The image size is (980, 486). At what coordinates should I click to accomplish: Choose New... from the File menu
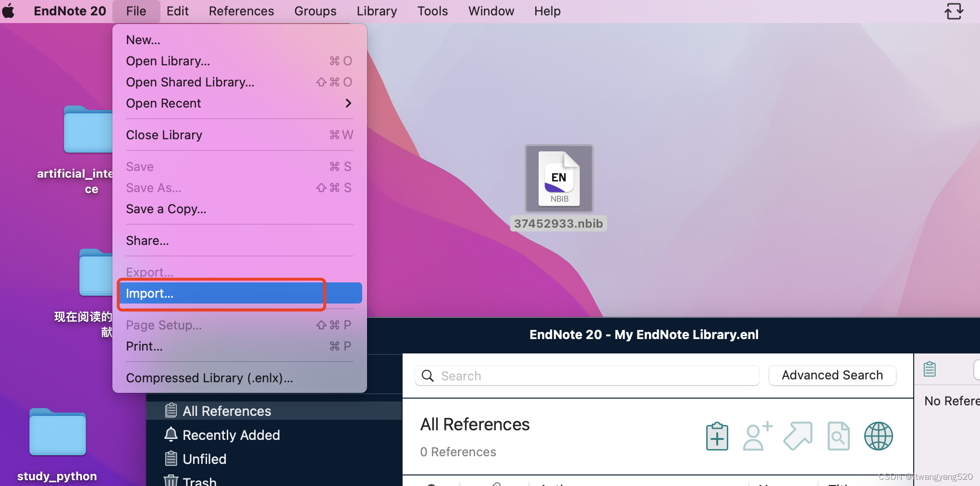(x=240, y=40)
